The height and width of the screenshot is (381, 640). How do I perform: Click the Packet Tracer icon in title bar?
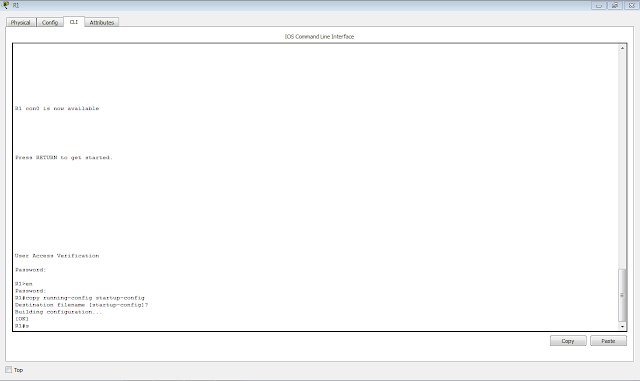[5, 5]
